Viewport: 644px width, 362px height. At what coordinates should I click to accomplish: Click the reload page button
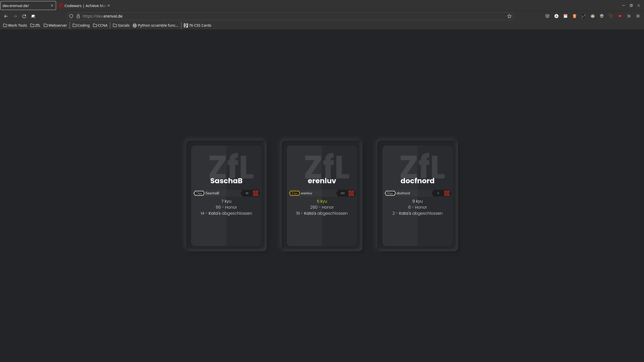(x=24, y=16)
